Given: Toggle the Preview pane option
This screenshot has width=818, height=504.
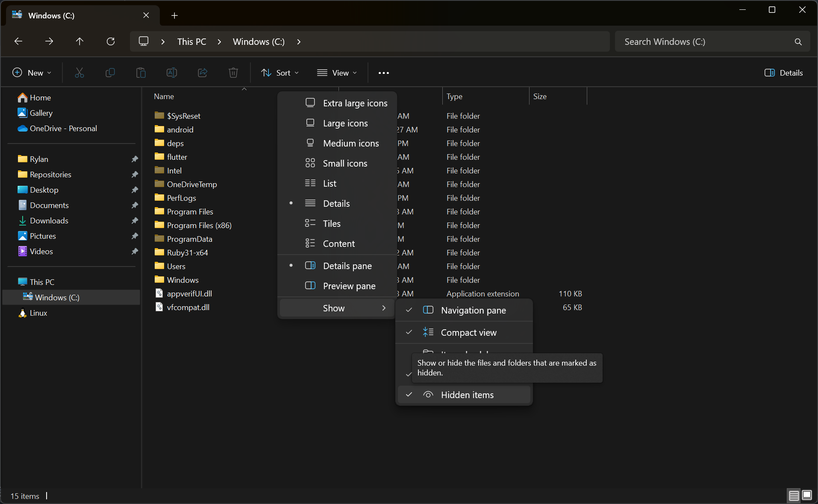Looking at the screenshot, I should point(337,286).
